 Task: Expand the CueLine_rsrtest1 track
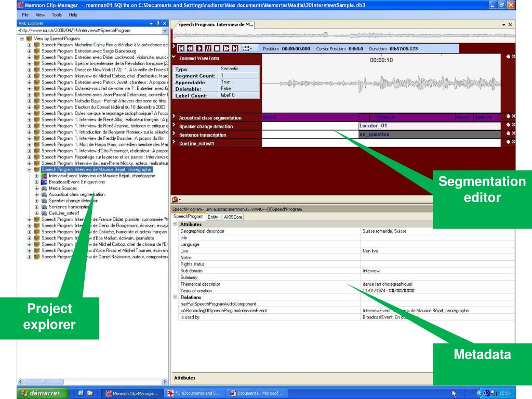point(174,142)
